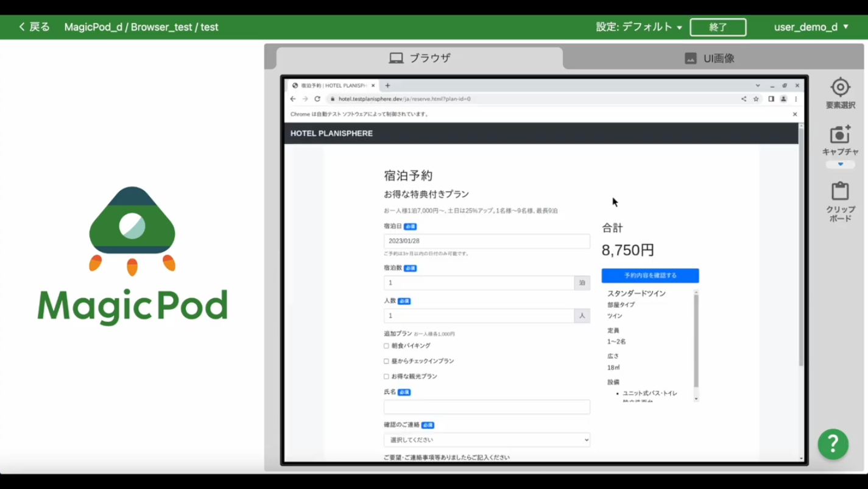Reload the page in Chrome
This screenshot has height=489, width=868.
(x=317, y=99)
